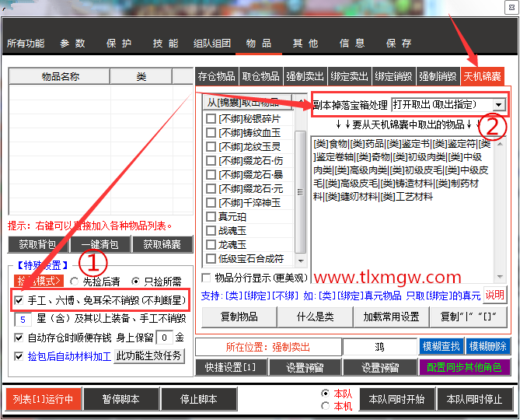The image size is (520, 420).
Task: Switch to 强制销毁 sub-tab
Action: coord(438,77)
